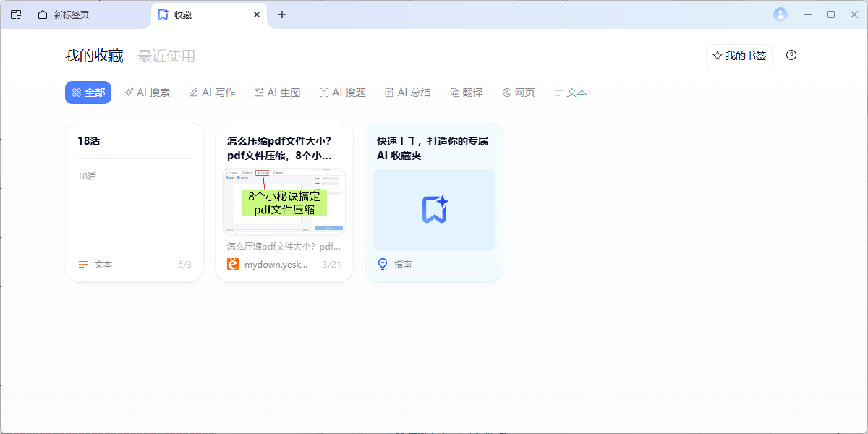The height and width of the screenshot is (434, 868).
Task: Click the blue bookmark sparkle icon
Action: [x=434, y=210]
